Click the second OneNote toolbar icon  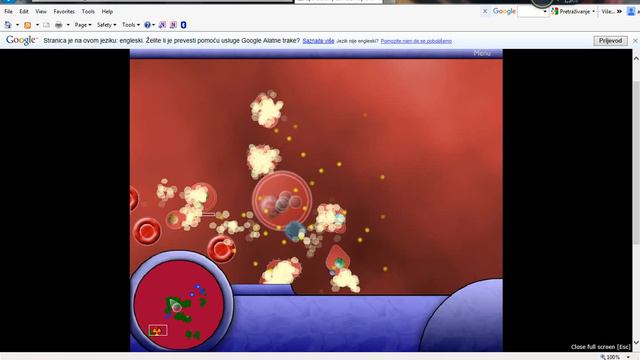point(173,25)
